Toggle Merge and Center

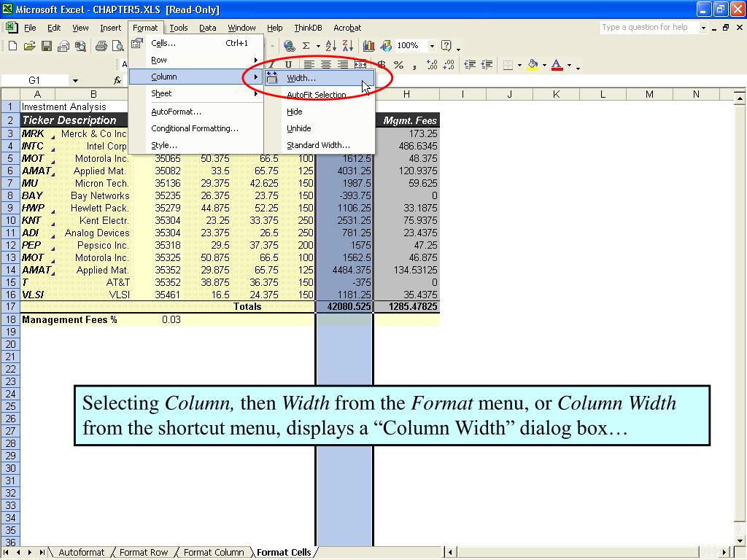[x=360, y=65]
